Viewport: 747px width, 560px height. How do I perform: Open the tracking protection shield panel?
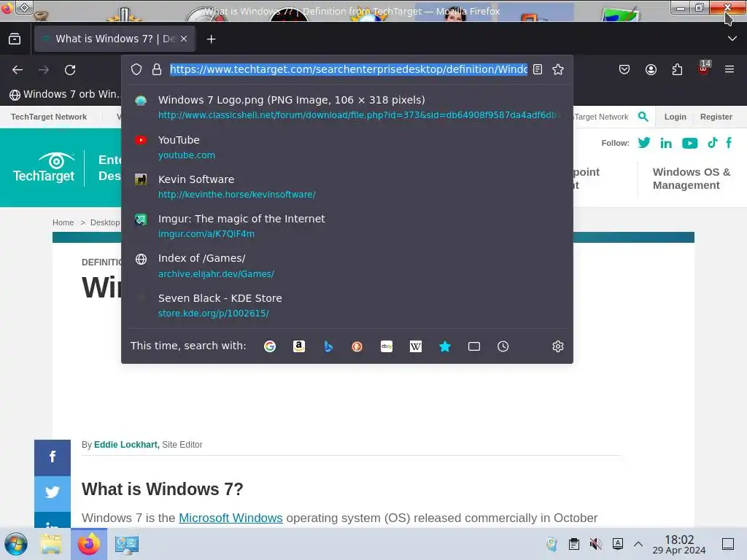[136, 69]
